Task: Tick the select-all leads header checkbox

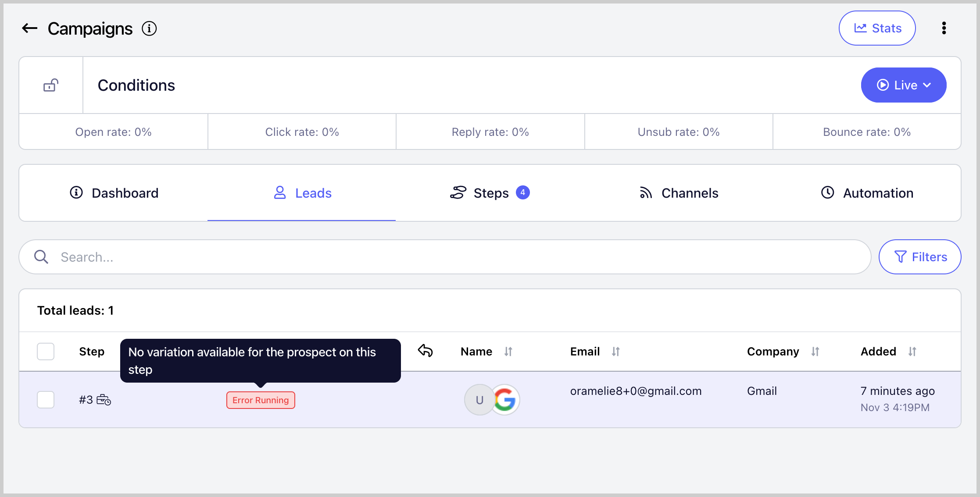Action: pos(46,351)
